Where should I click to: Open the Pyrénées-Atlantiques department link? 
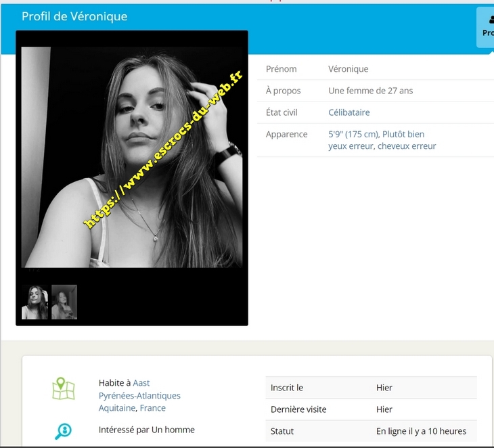(x=139, y=395)
